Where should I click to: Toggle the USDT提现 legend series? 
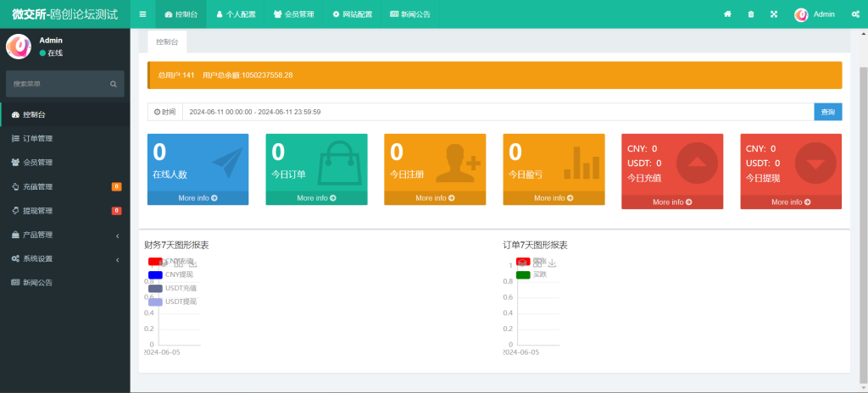click(x=172, y=302)
